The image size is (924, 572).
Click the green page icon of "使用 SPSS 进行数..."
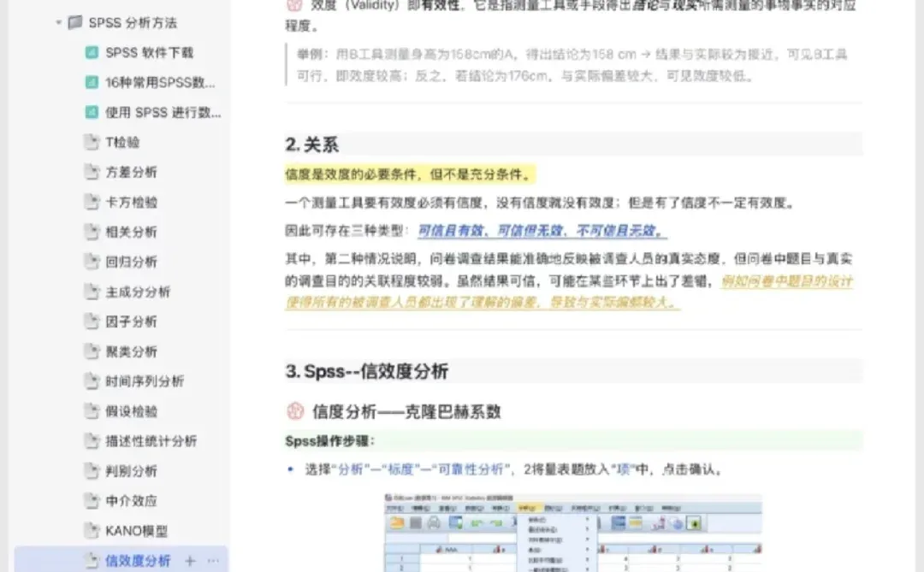pyautogui.click(x=93, y=112)
